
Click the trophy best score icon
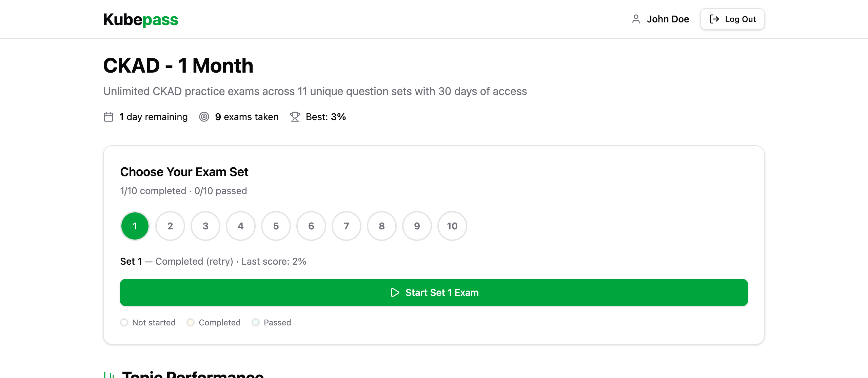click(x=295, y=117)
